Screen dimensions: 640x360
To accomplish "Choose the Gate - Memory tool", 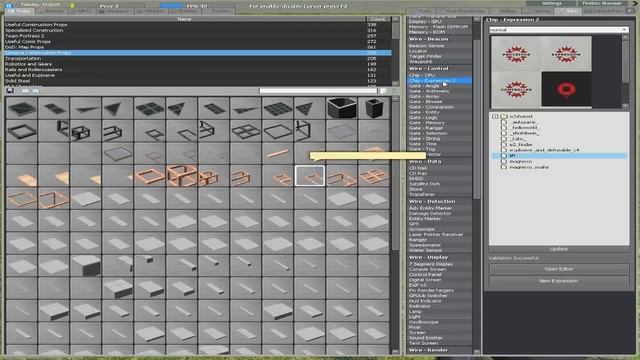I will click(440, 123).
